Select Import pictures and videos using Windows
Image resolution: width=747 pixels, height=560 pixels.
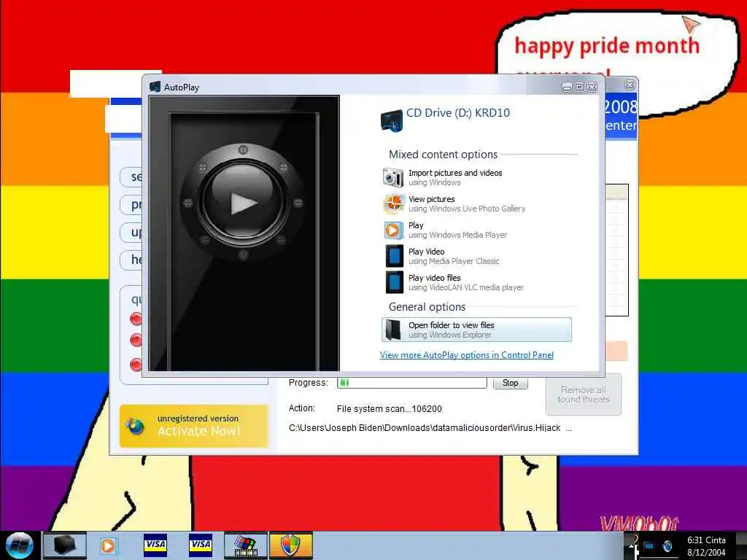coord(443,178)
